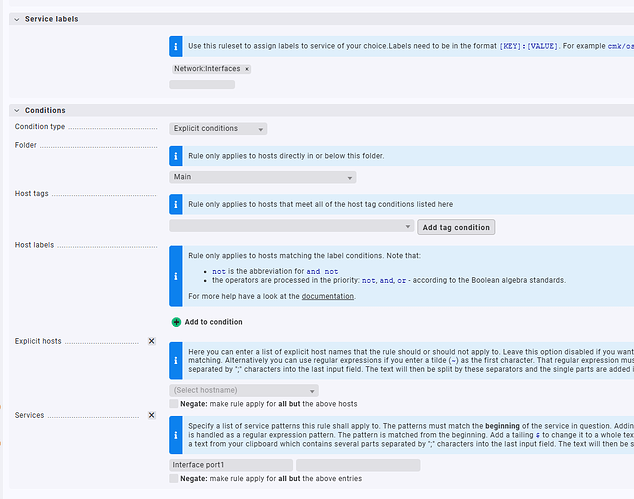The width and height of the screenshot is (634, 499).
Task: Click the info icon in Service labels help
Action: pyautogui.click(x=177, y=47)
